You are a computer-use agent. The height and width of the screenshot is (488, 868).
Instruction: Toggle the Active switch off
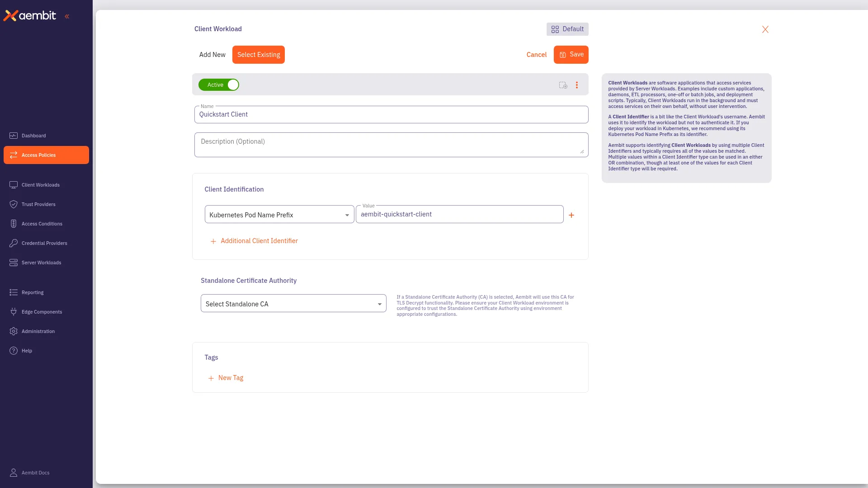coord(219,84)
